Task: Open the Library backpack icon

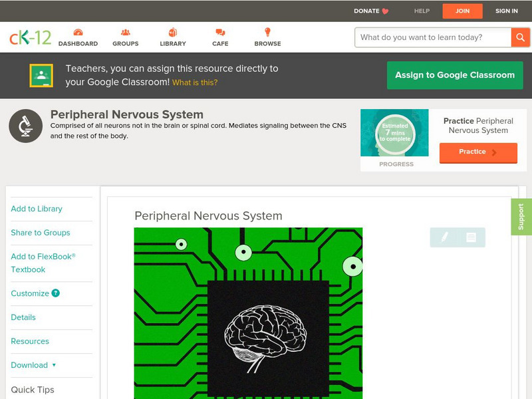Action: coord(173,32)
